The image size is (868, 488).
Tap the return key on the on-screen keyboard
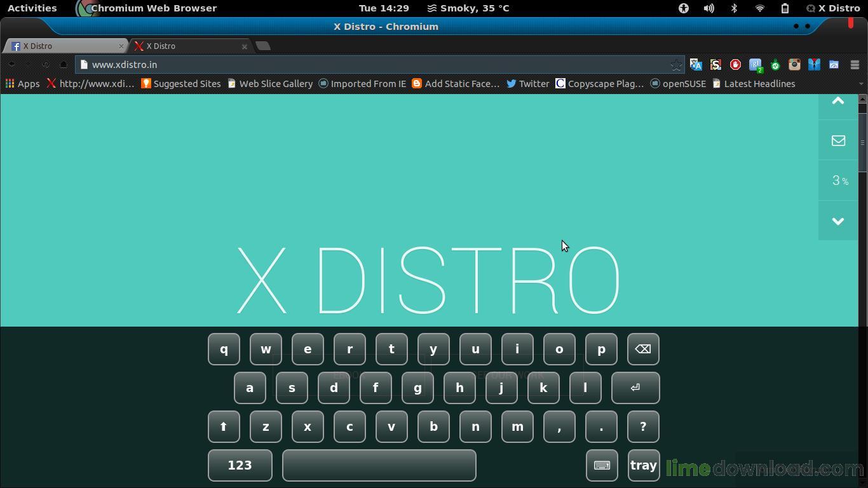click(635, 388)
